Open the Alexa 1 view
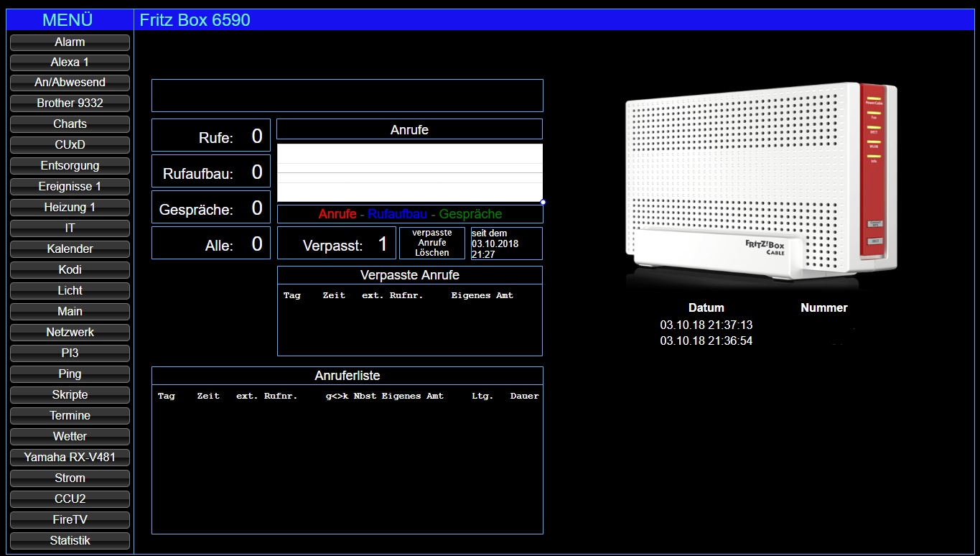Image resolution: width=980 pixels, height=556 pixels. coord(70,62)
